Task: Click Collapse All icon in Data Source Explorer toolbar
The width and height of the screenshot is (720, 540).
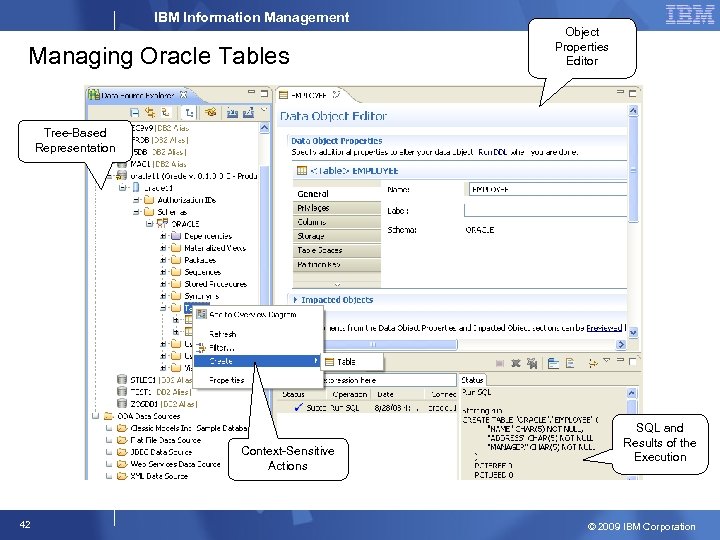Action: click(135, 112)
